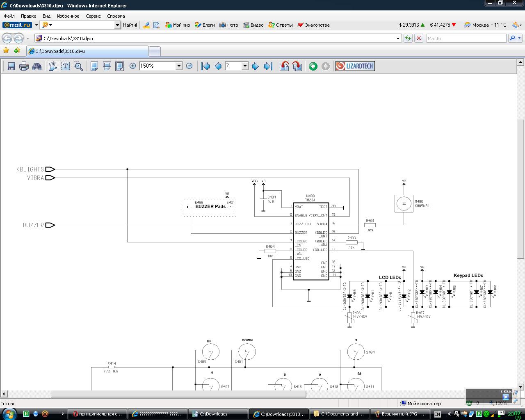Open the Вид menu
This screenshot has width=525, height=420.
pyautogui.click(x=47, y=16)
